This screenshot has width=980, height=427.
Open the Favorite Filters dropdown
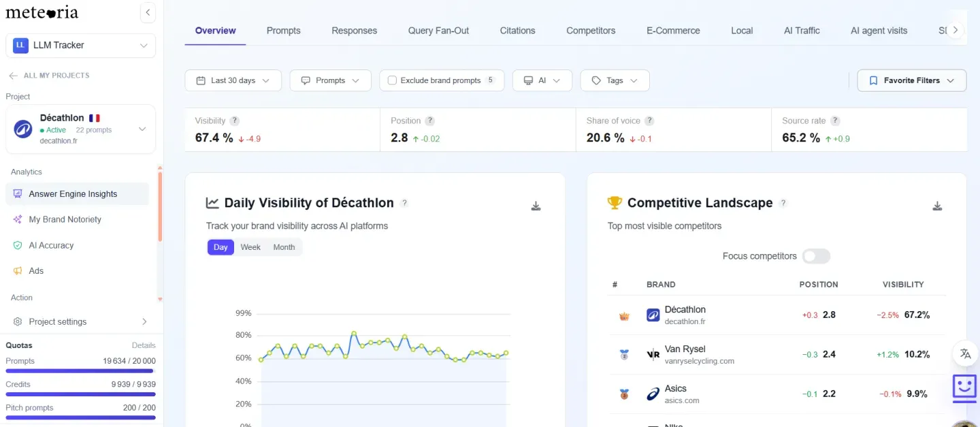pyautogui.click(x=912, y=80)
